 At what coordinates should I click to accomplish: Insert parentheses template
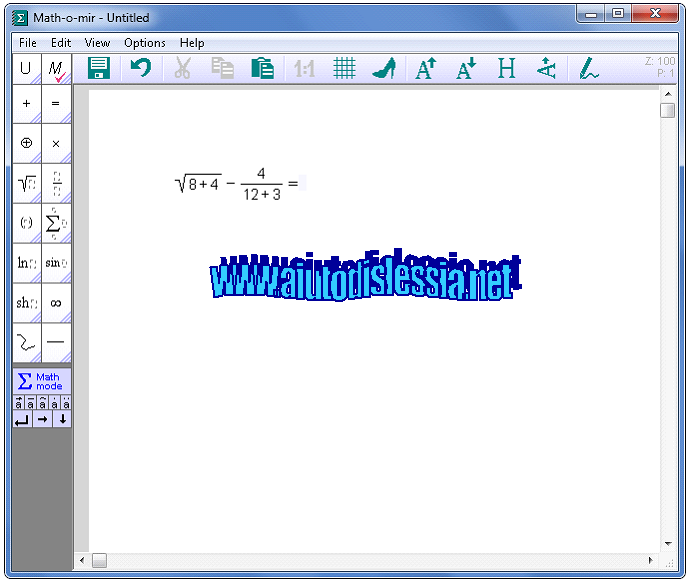pos(26,223)
